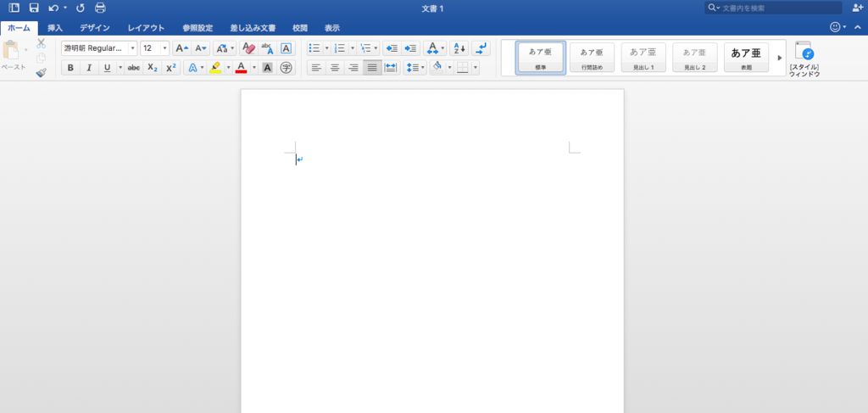Toggle the sidebar layout icon in title bar
This screenshot has width=868, height=413.
(14, 8)
